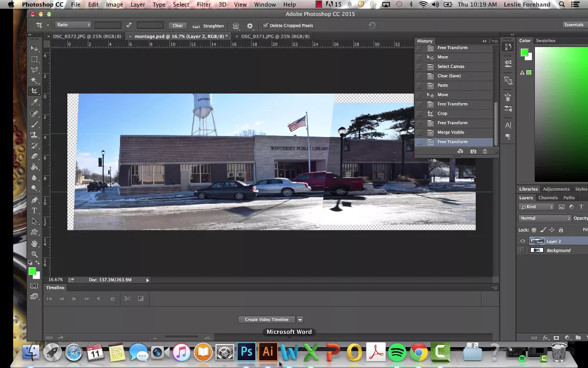Select the Healing Brush tool
The image size is (588, 368).
(34, 113)
